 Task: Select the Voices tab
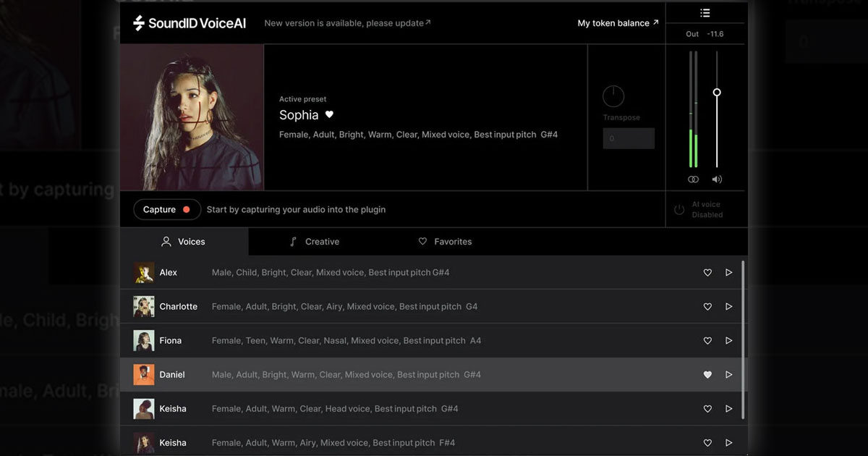tap(184, 242)
